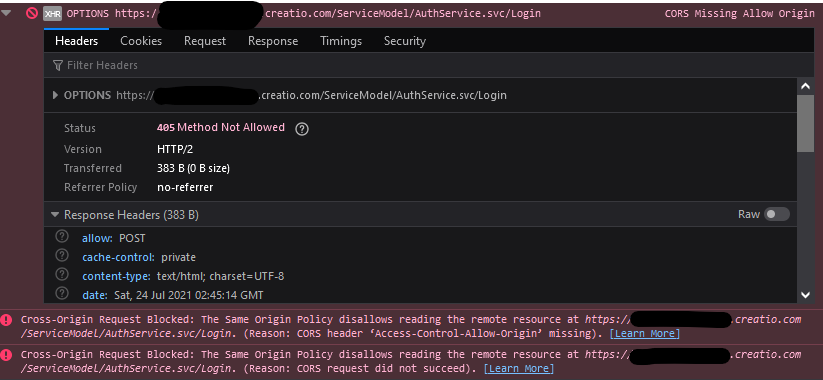The height and width of the screenshot is (380, 823).
Task: Open Learn More link for missing Allow-Origin
Action: pos(645,333)
